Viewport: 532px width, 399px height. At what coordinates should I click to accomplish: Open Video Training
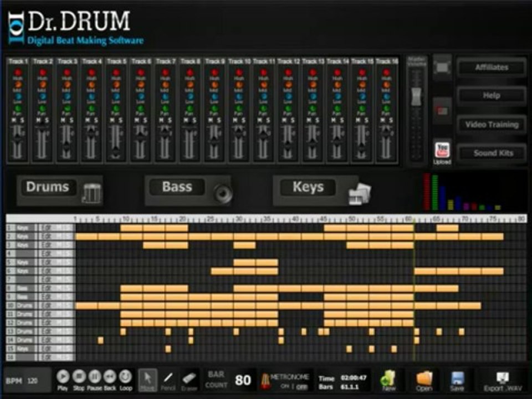tap(492, 125)
